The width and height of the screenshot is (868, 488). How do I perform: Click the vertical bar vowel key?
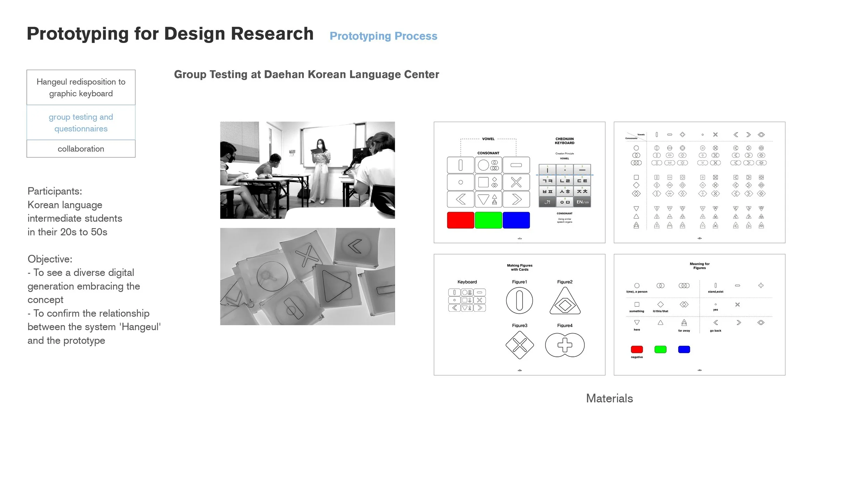[x=460, y=165]
